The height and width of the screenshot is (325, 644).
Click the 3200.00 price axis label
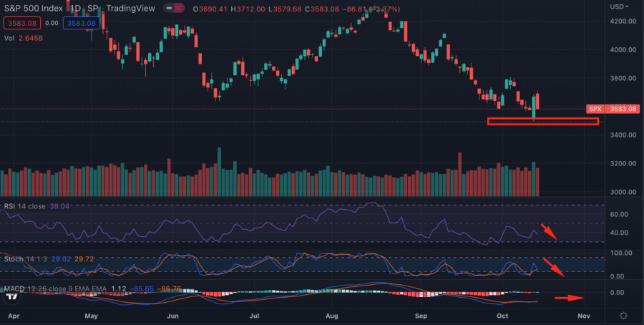click(x=623, y=163)
